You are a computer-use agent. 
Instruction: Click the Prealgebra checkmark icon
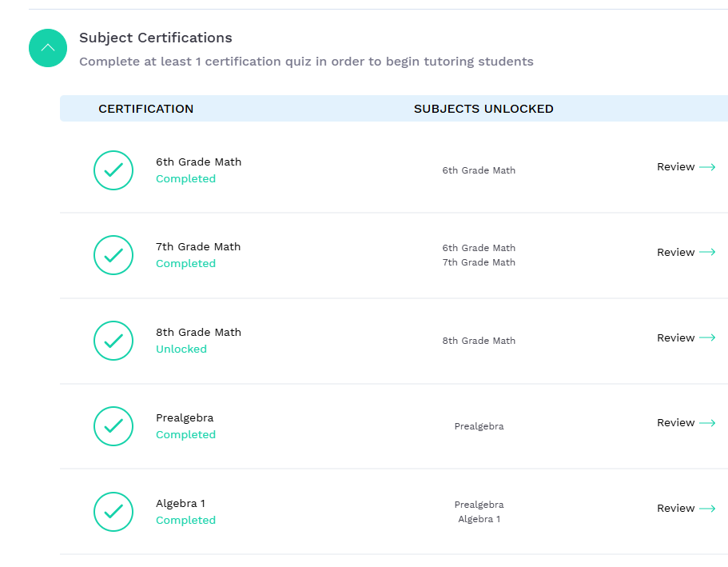(x=113, y=426)
